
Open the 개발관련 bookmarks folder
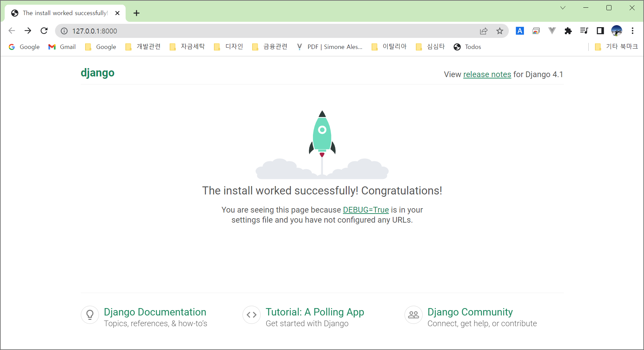(x=143, y=47)
